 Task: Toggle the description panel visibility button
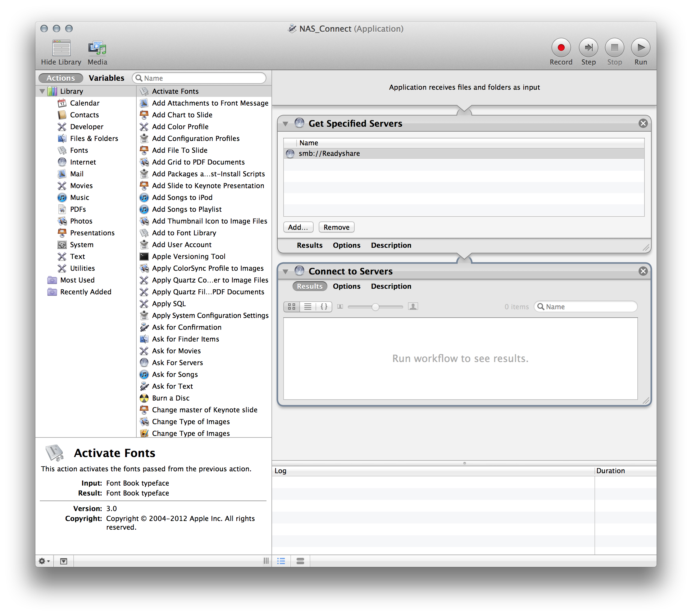coord(63,561)
